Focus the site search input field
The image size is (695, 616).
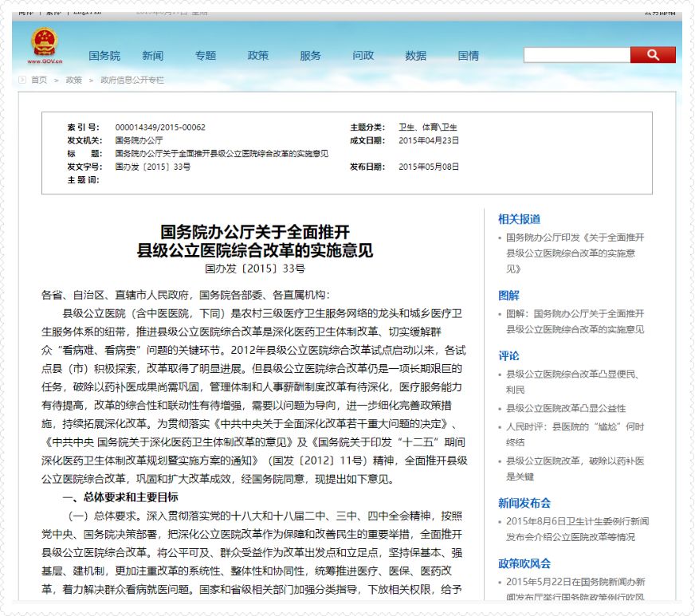tap(576, 55)
